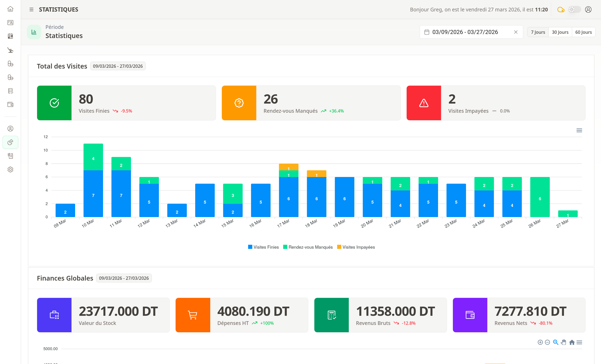Click the Visites Impayées orange legend swatch
Screen dimensions: 601x364
point(339,247)
